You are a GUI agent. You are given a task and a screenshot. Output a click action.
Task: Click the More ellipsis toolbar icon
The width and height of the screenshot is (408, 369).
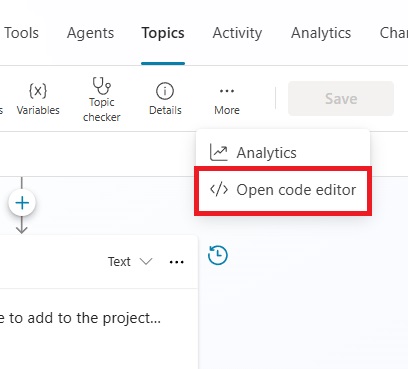pyautogui.click(x=227, y=91)
